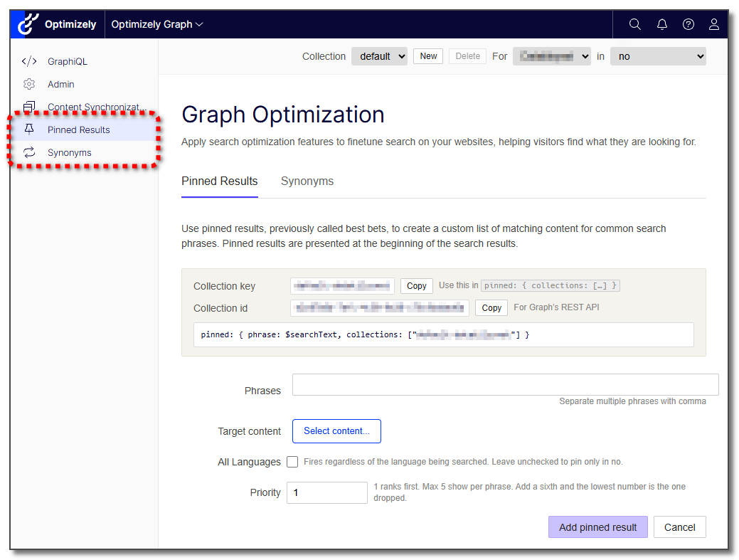The width and height of the screenshot is (739, 560).
Task: Copy the Collection id
Action: 491,308
